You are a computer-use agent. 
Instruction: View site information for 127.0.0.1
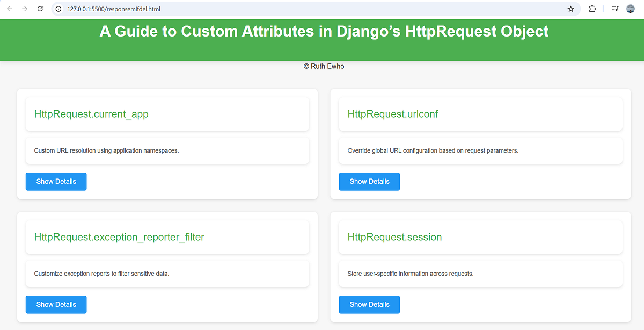tap(57, 9)
